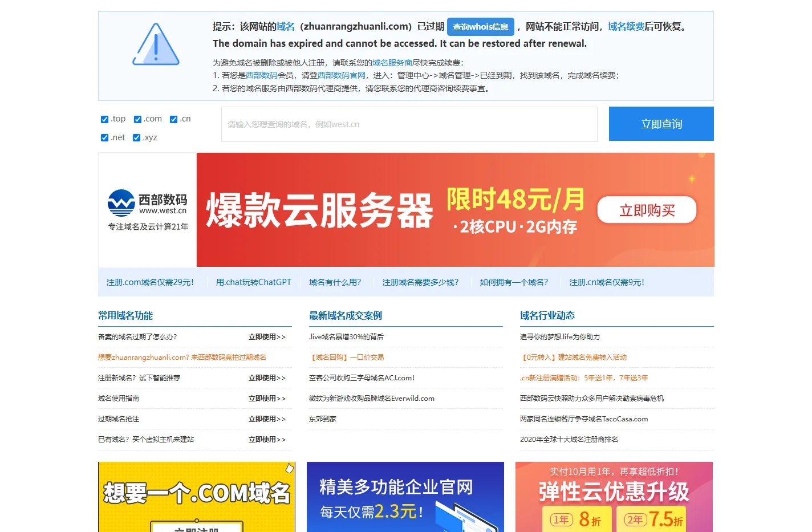Open 2020年全球十大域名注册商排名 article
The width and height of the screenshot is (812, 532).
(569, 440)
